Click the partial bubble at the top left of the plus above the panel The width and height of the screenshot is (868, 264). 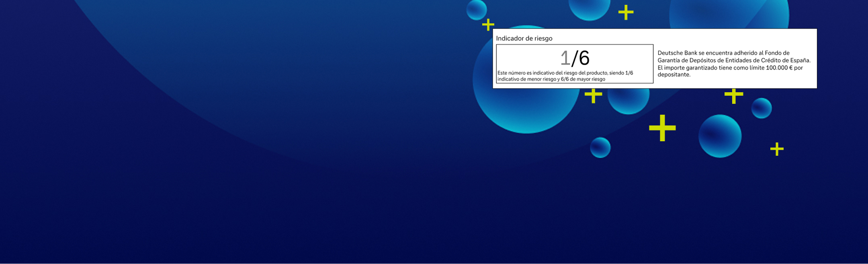click(589, 9)
